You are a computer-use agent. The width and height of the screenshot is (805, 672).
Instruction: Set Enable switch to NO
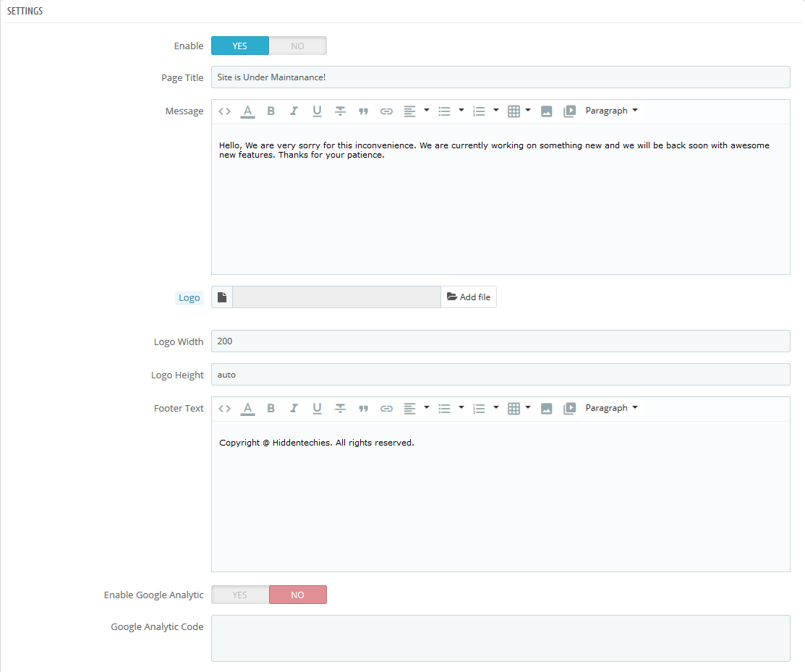click(x=297, y=46)
